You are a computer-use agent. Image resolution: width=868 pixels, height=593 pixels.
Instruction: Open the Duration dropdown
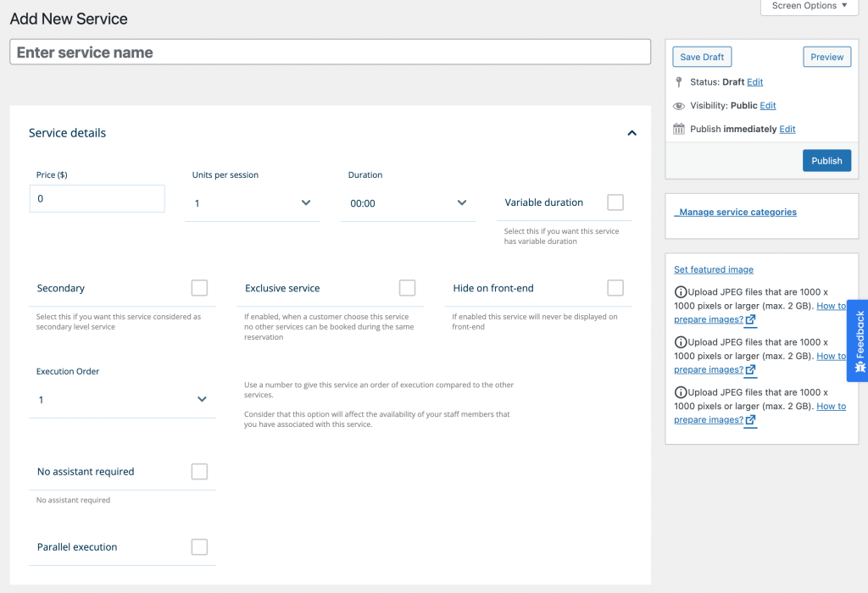408,203
